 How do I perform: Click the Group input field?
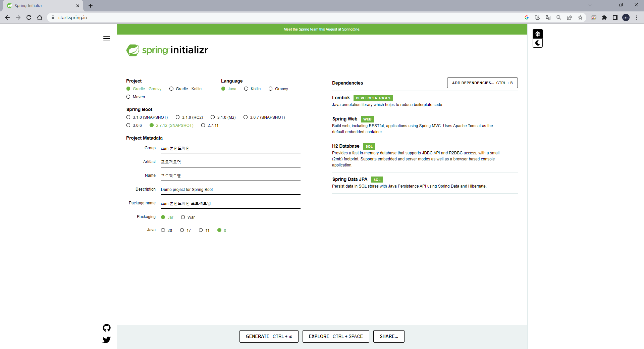230,148
